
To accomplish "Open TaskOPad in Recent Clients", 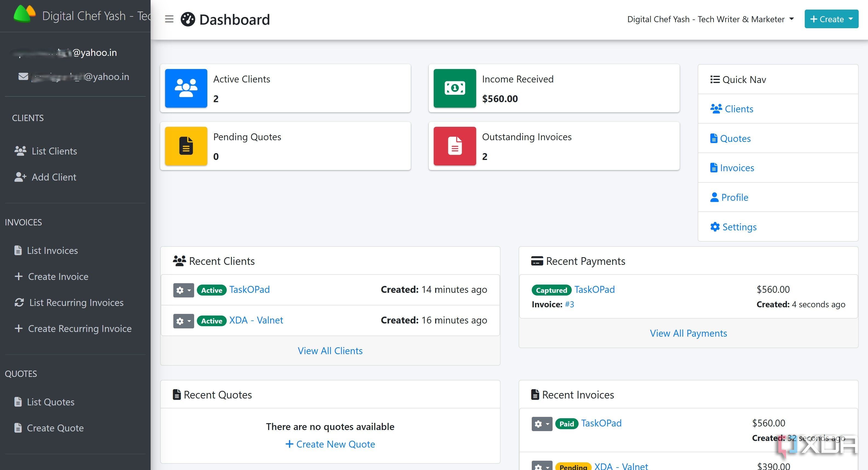I will coord(249,289).
